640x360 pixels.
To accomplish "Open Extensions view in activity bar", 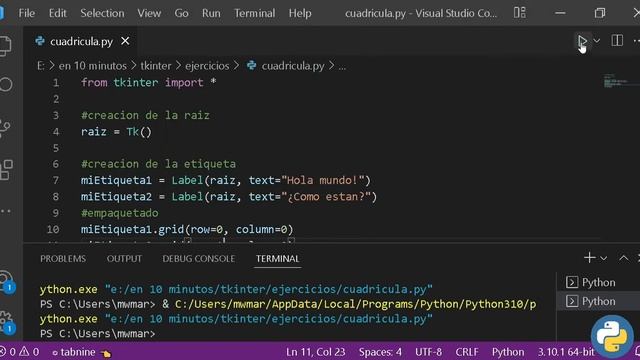I will click(x=6, y=170).
